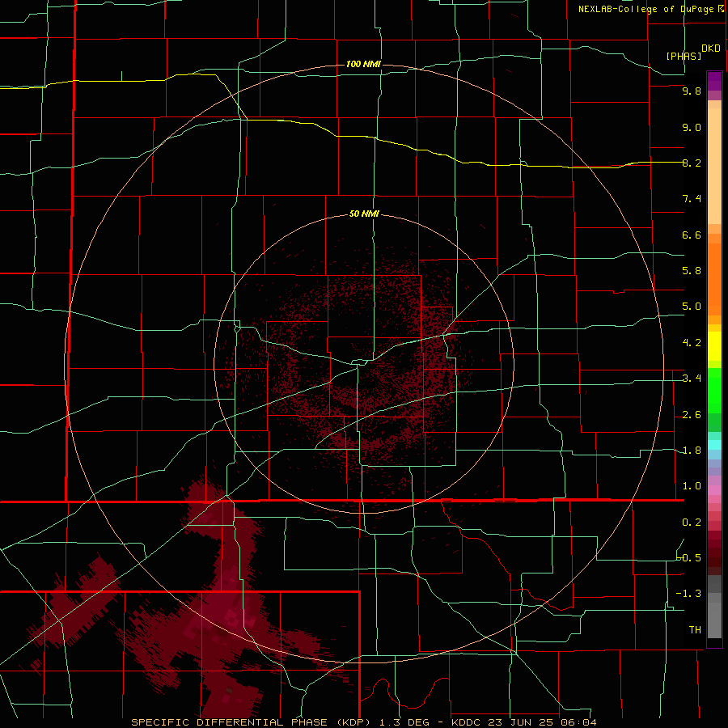Click the KDDC station identifier
This screenshot has height=728, width=728.
pos(467,722)
